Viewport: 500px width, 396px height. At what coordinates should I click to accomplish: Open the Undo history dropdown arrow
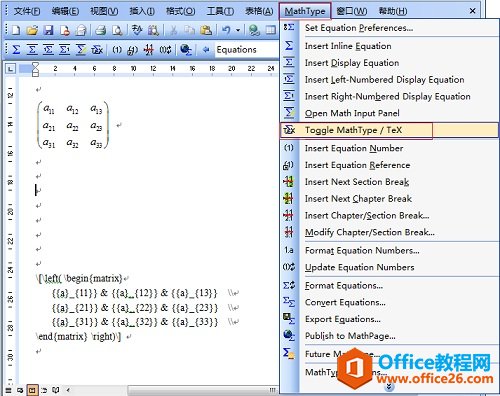[238, 31]
